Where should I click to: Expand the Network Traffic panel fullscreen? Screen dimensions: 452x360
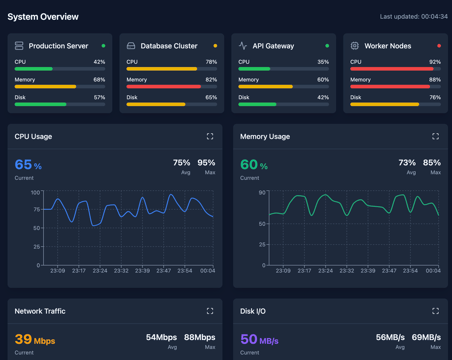click(210, 311)
